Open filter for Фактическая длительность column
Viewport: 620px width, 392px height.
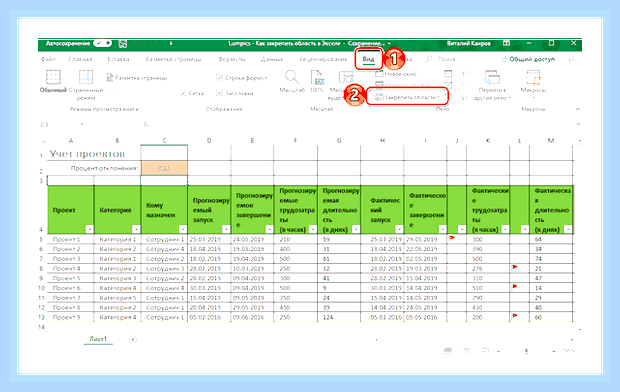568,229
